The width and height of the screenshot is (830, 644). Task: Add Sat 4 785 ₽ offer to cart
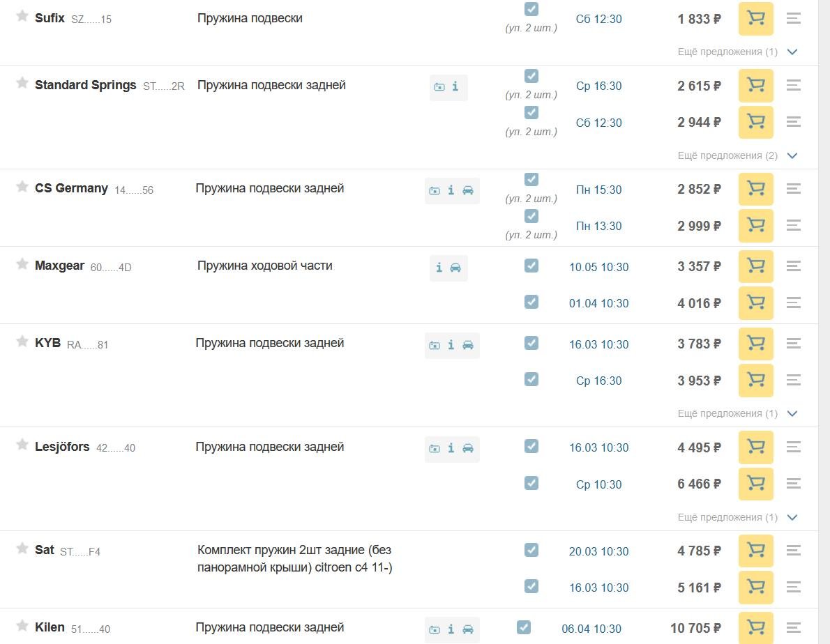pos(755,551)
